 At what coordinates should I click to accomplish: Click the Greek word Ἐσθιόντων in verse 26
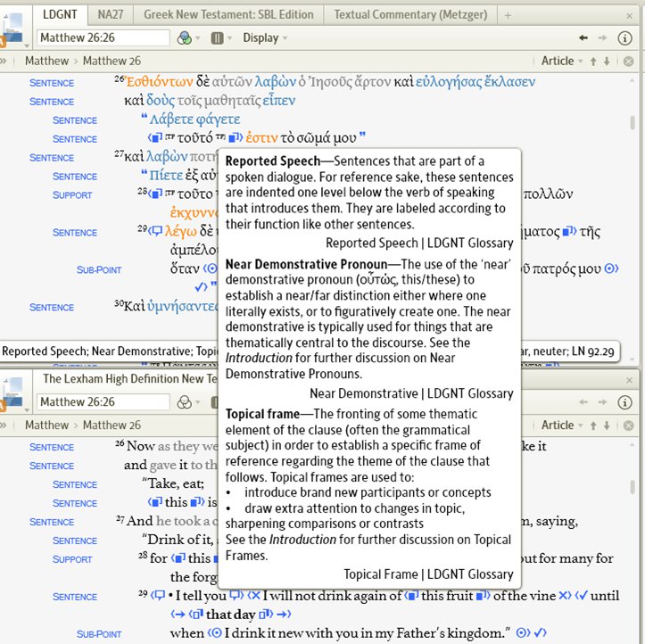pos(160,82)
